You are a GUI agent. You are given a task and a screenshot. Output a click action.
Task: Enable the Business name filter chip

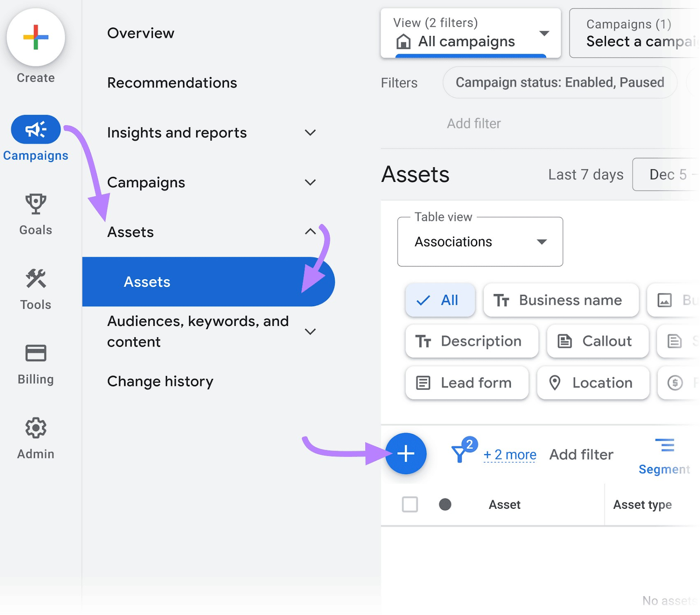(x=560, y=300)
